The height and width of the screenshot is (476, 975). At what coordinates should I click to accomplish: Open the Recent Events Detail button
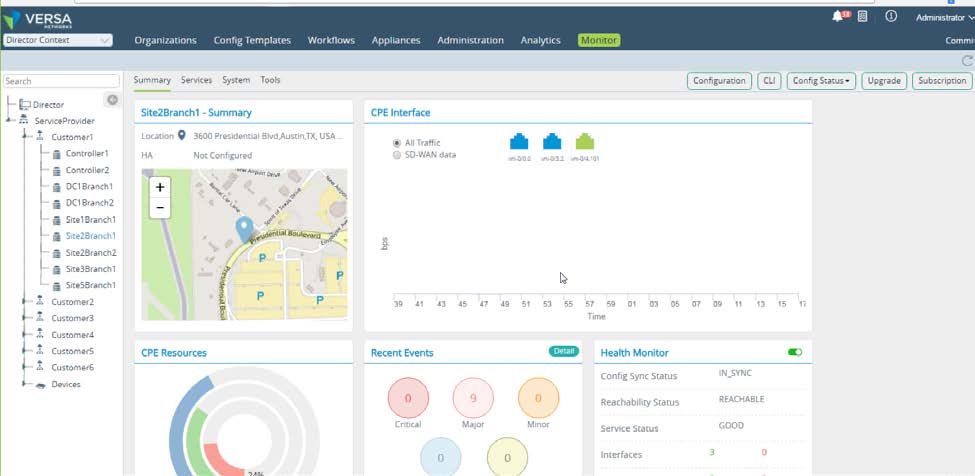point(563,351)
